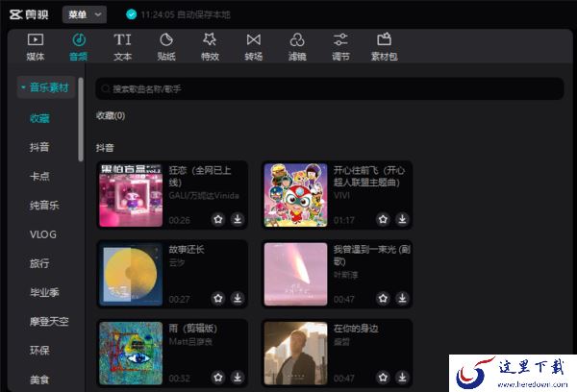Select the VLOG music category

[x=43, y=234]
